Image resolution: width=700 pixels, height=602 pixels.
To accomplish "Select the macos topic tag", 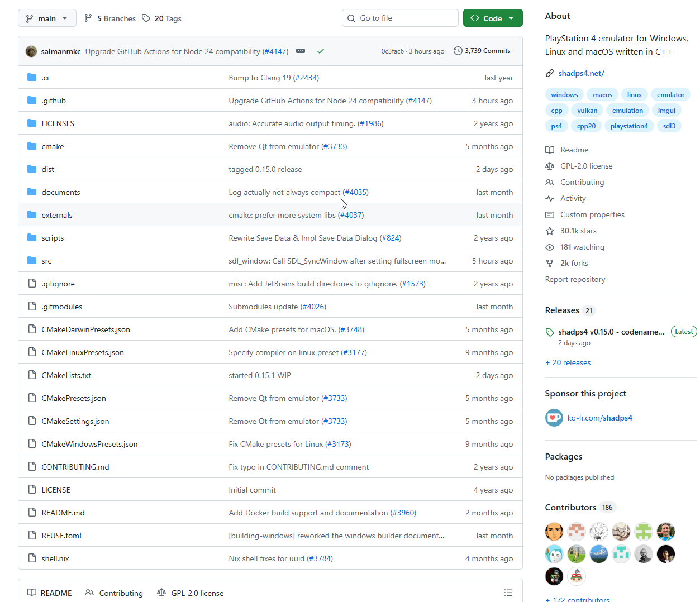I will (x=602, y=95).
